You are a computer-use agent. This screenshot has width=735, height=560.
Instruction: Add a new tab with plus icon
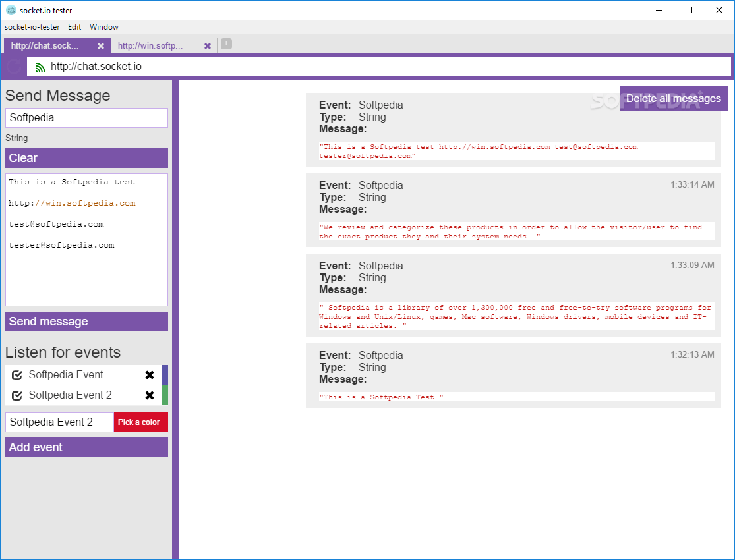pyautogui.click(x=226, y=43)
